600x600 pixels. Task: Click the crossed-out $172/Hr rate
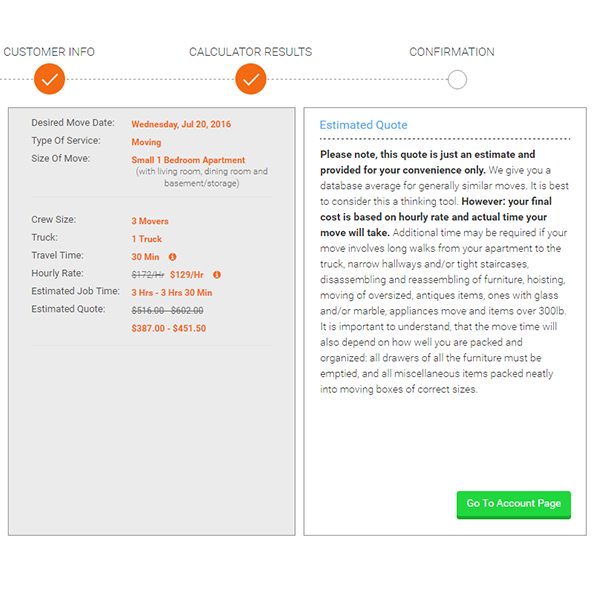(x=147, y=275)
